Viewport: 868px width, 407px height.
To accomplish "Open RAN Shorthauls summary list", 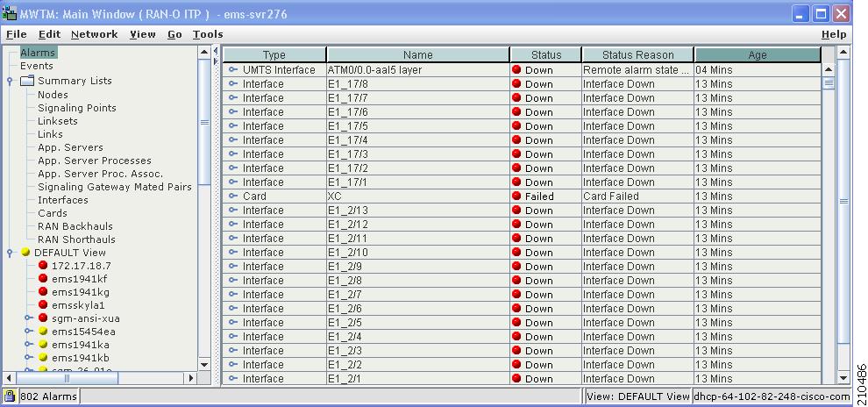I will click(x=76, y=239).
